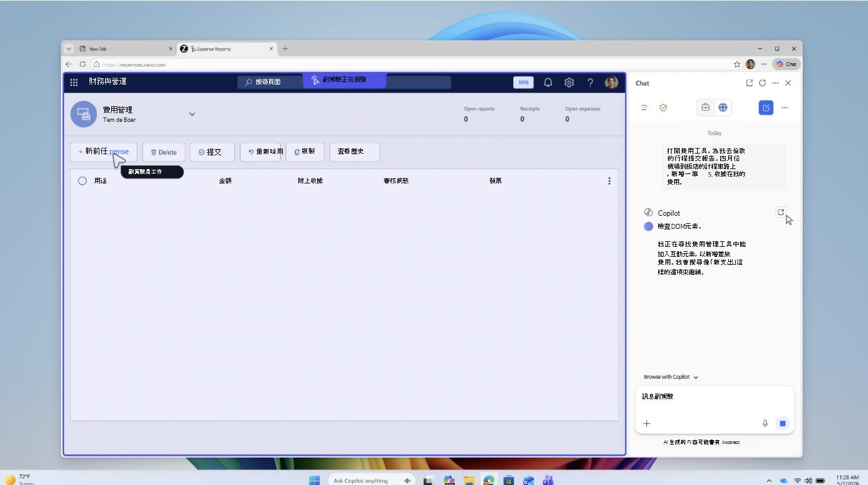Switch to work mode briefcase toggle
This screenshot has width=868, height=485.
coord(706,108)
